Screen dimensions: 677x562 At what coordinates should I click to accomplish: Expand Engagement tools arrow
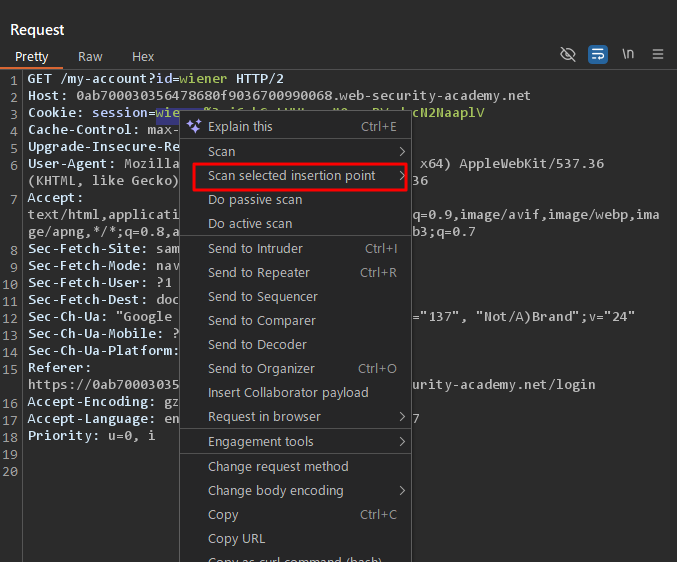click(x=402, y=442)
